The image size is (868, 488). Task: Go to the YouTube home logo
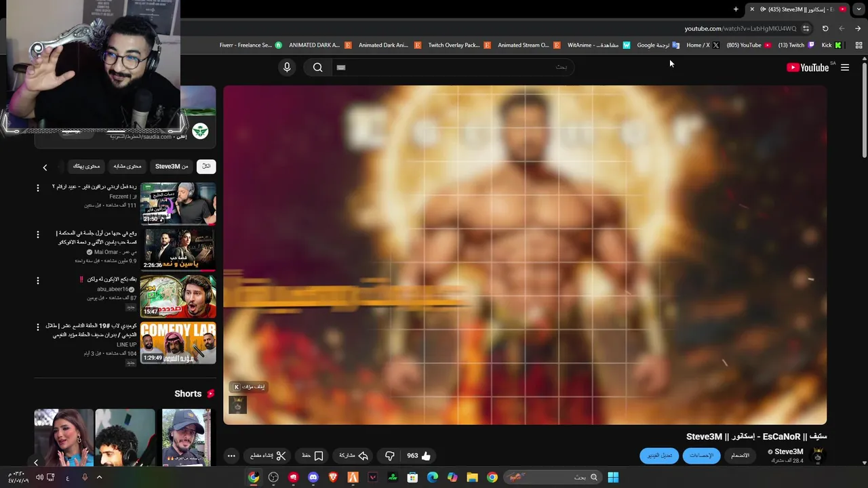[x=808, y=67]
